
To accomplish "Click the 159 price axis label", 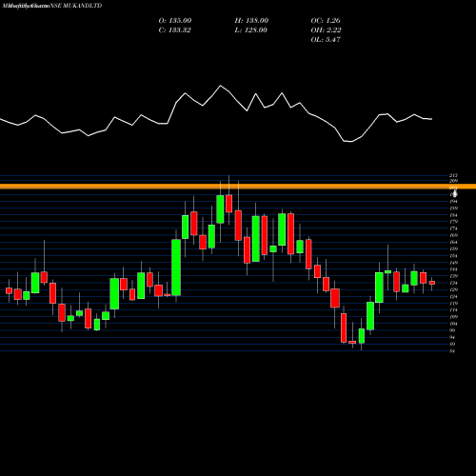I will (453, 249).
